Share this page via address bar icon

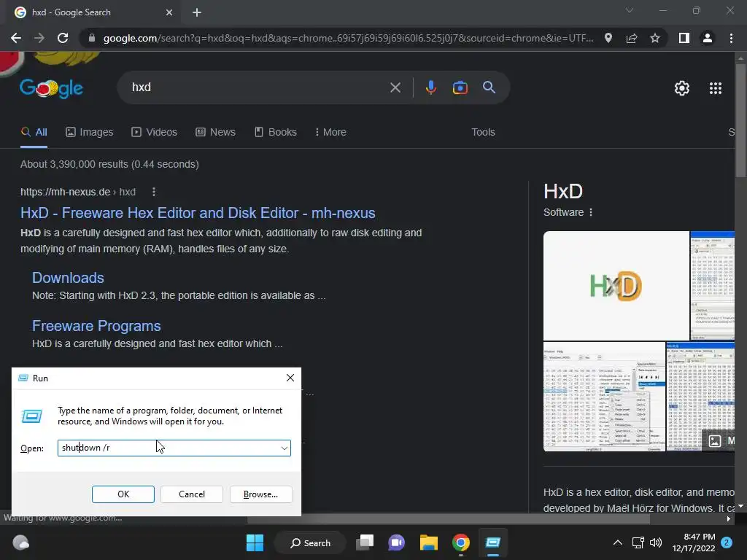pyautogui.click(x=632, y=38)
